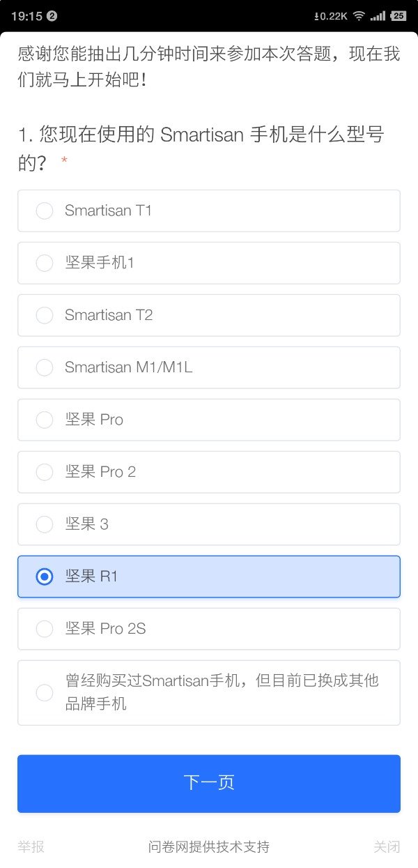Tap the cellular signal strength icon
418x868 pixels.
(378, 16)
